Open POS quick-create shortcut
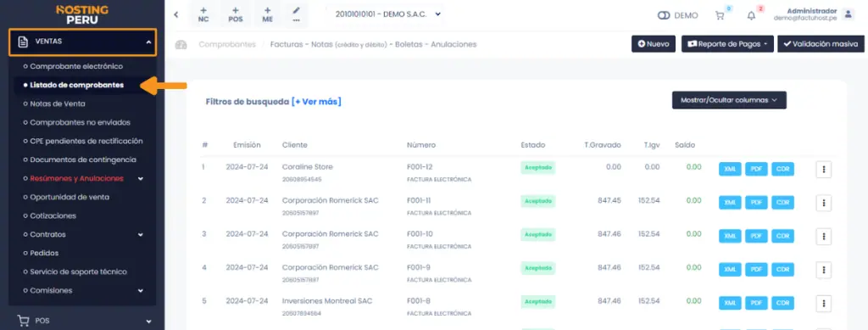 coord(236,14)
